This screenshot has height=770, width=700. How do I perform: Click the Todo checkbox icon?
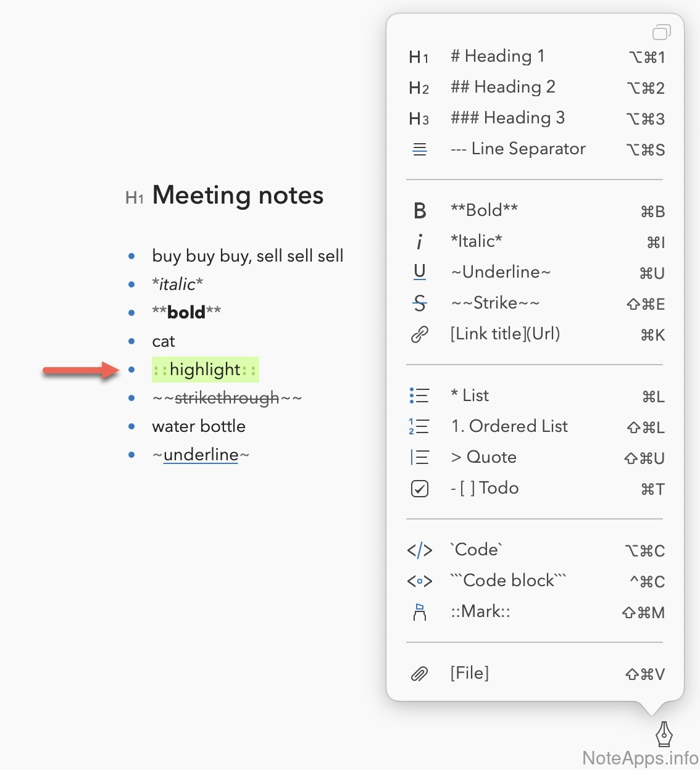420,489
